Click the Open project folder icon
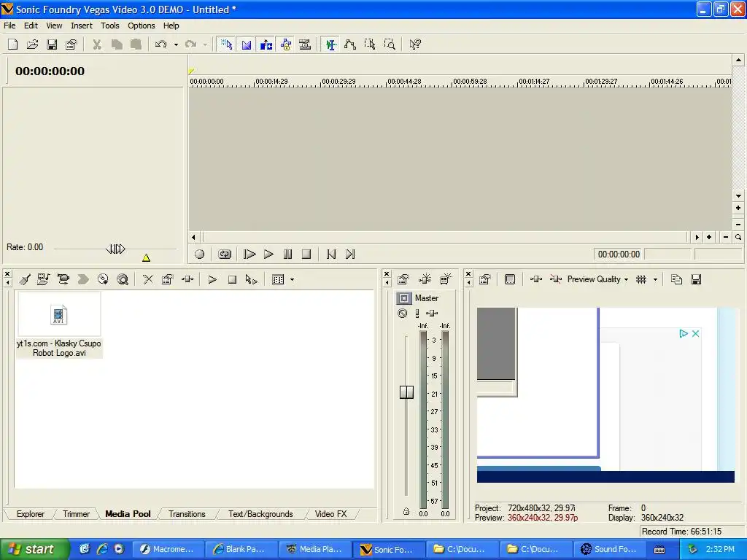 (32, 44)
